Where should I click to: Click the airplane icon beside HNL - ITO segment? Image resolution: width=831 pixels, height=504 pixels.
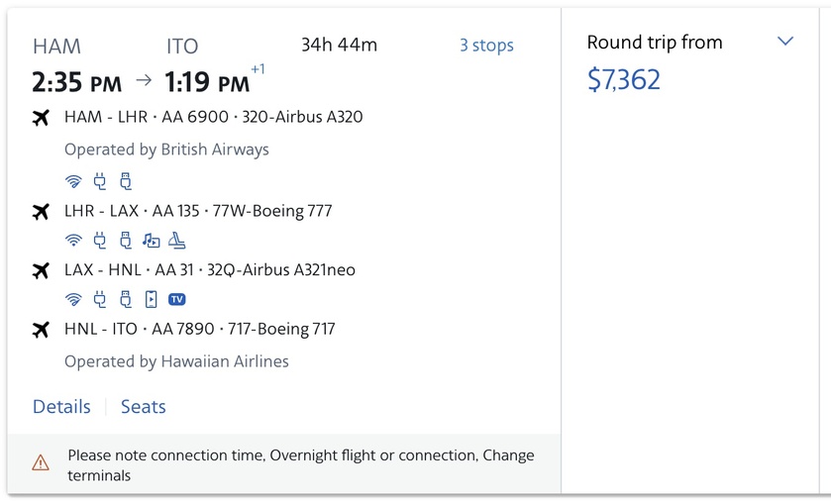click(x=41, y=330)
